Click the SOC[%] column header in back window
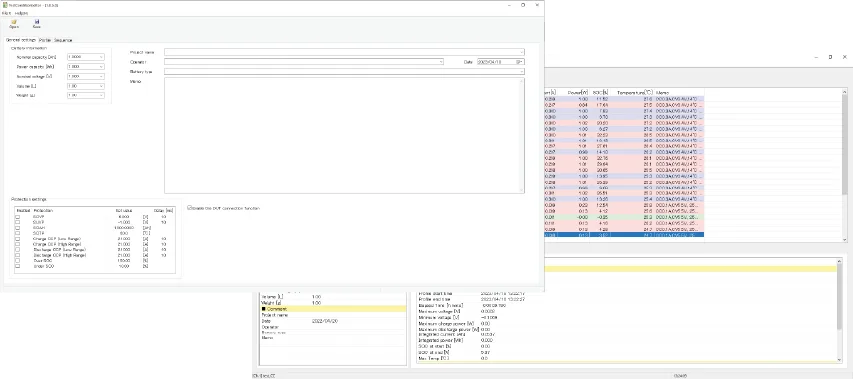The image size is (853, 380). [601, 92]
